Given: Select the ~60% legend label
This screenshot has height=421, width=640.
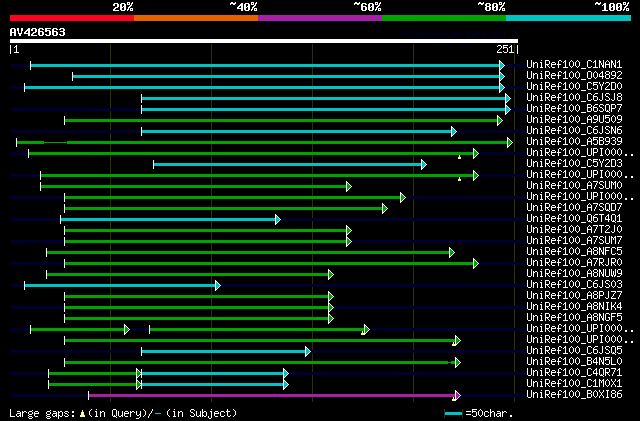Looking at the screenshot, I should [367, 7].
